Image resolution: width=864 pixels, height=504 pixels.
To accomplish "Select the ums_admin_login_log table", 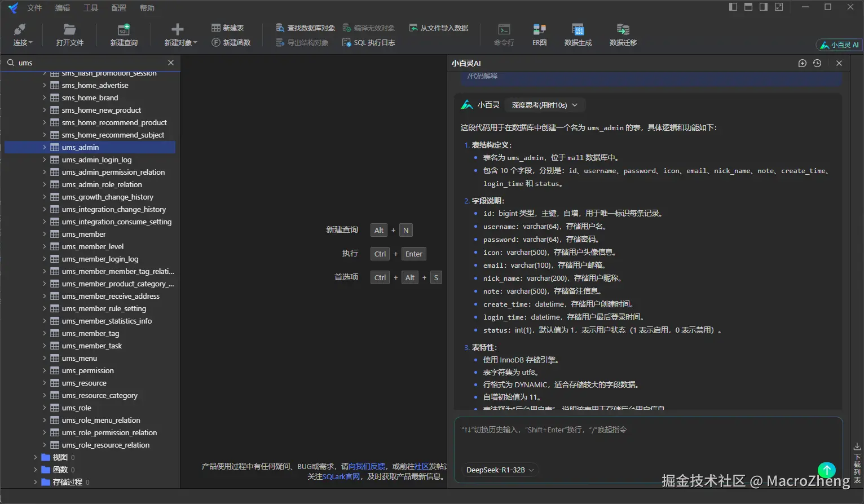I will pyautogui.click(x=96, y=160).
